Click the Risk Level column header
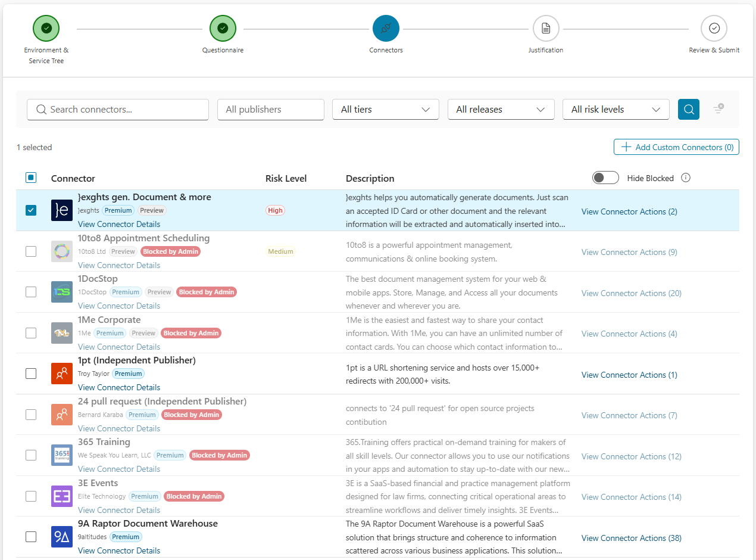The width and height of the screenshot is (756, 560). click(286, 178)
